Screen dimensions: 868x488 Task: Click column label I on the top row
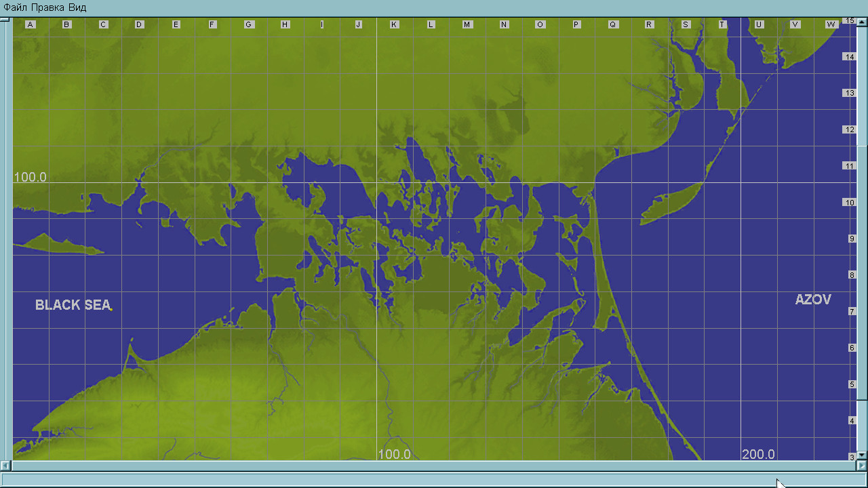pos(321,24)
